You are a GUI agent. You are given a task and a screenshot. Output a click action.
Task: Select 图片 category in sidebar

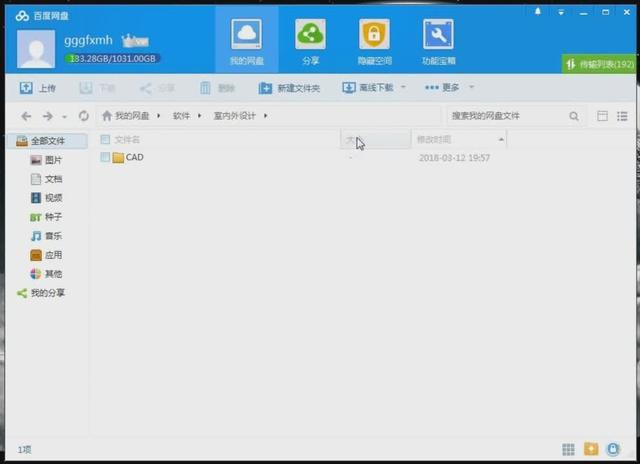[46, 160]
